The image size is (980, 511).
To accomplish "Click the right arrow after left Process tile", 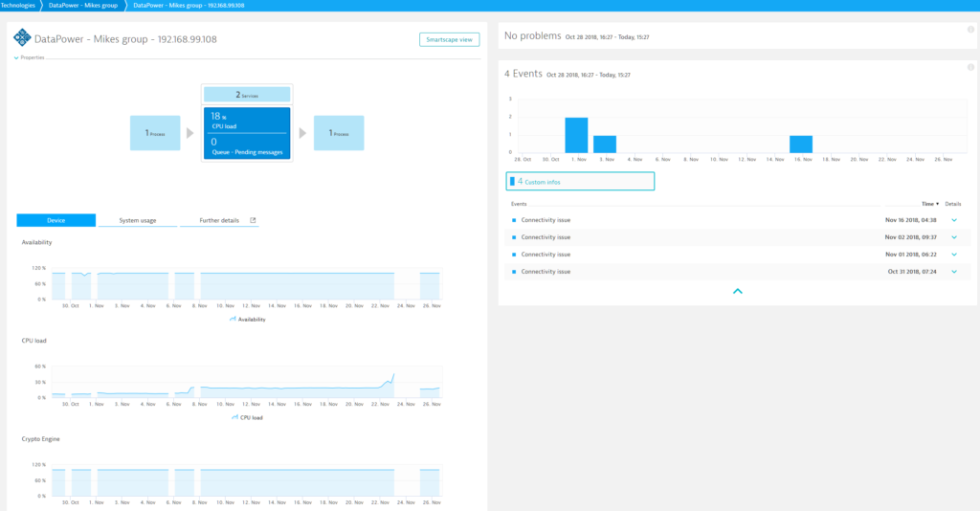I will tap(190, 133).
